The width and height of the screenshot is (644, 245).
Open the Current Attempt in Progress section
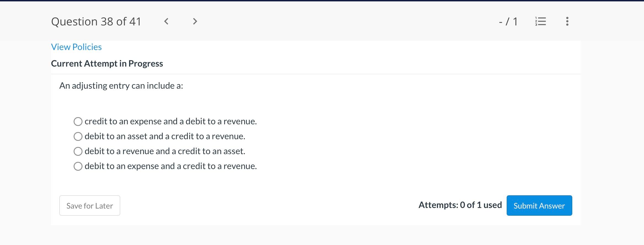click(x=107, y=63)
